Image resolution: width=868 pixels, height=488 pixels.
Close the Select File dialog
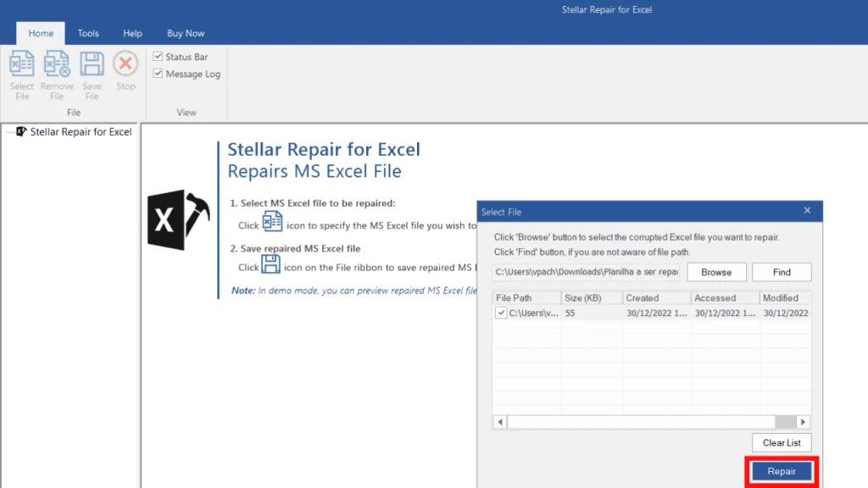point(807,211)
